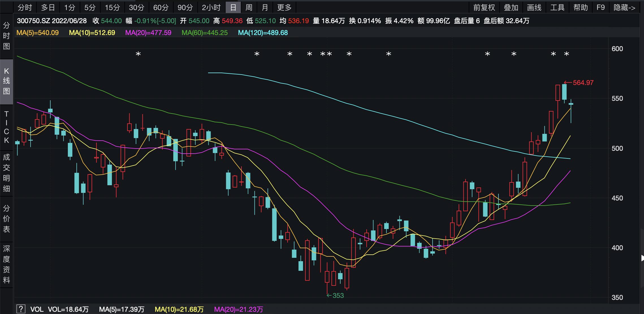Switch to the 分时 time-sharing tab
Viewport: 644px width, 314px height.
coord(25,7)
